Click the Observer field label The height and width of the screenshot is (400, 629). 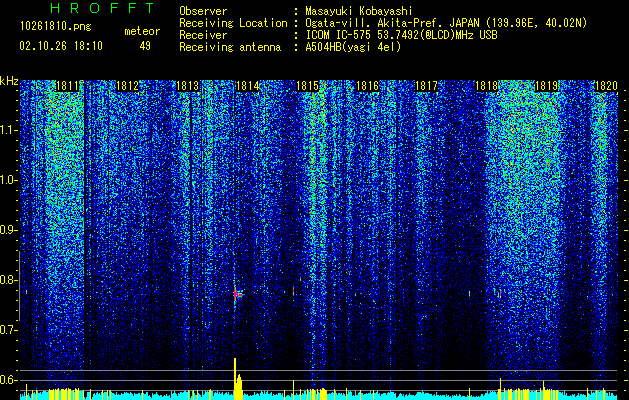coord(203,11)
